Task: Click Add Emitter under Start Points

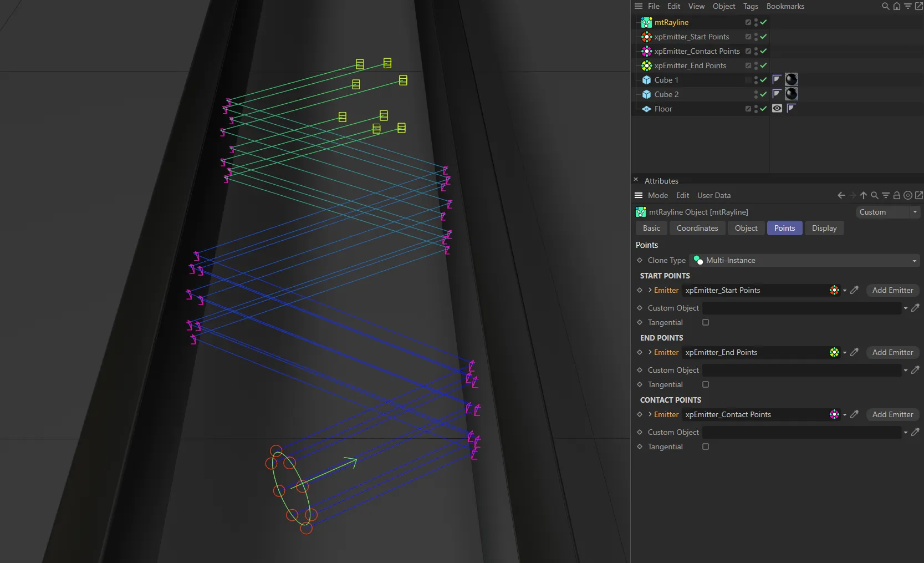Action: (892, 290)
